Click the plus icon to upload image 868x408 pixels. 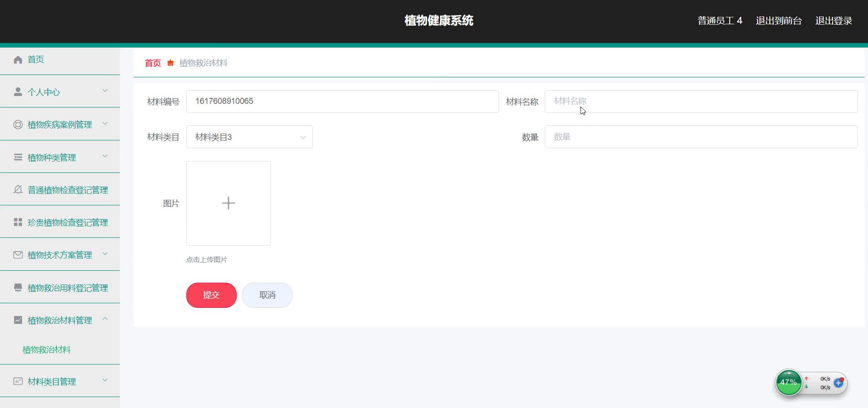pyautogui.click(x=228, y=203)
